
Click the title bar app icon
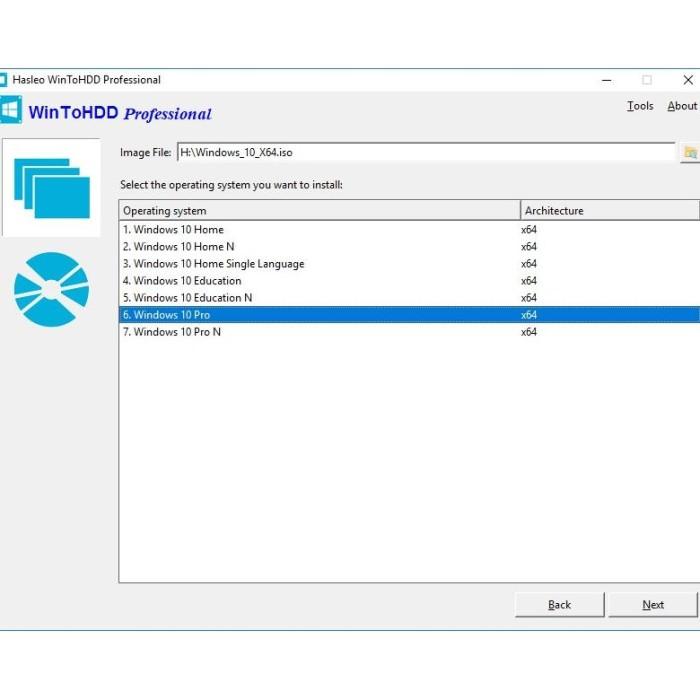(x=4, y=80)
